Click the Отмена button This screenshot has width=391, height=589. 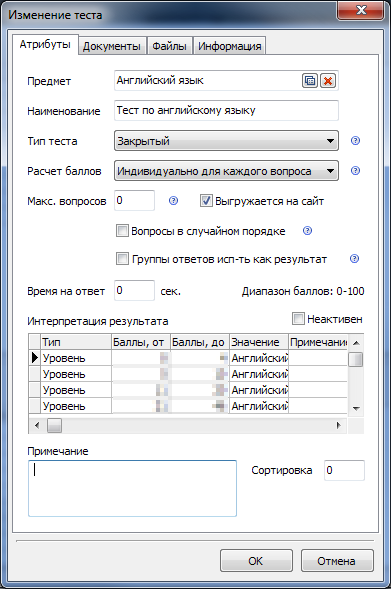pyautogui.click(x=337, y=561)
